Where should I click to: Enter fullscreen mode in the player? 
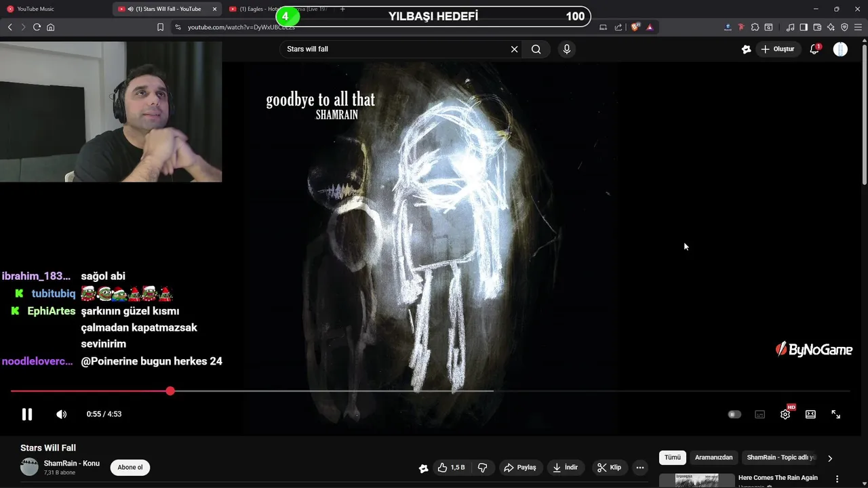pos(836,414)
